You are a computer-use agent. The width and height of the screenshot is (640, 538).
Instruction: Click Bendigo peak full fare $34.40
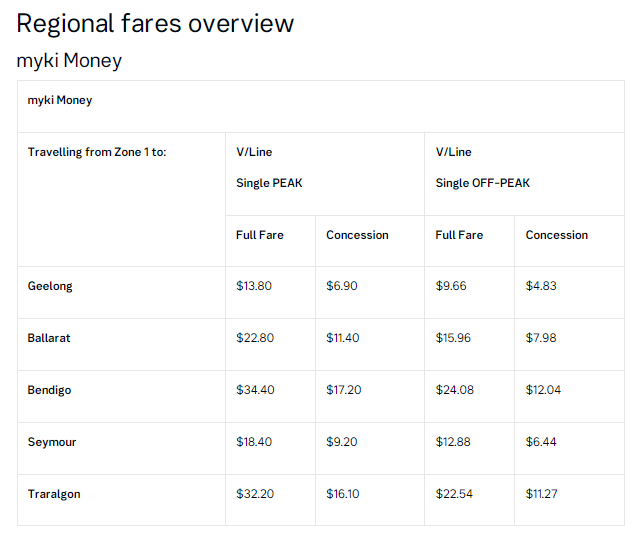(255, 390)
